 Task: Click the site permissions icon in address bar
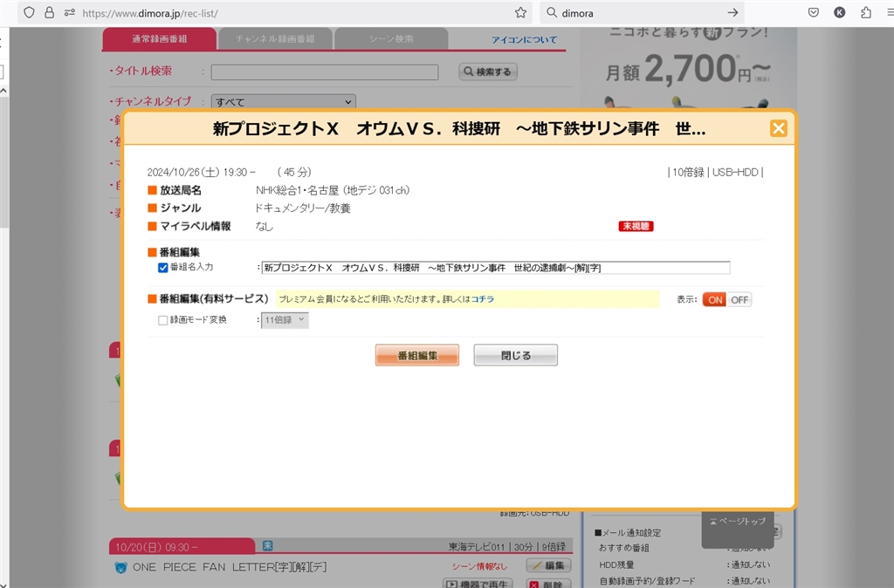(x=70, y=12)
